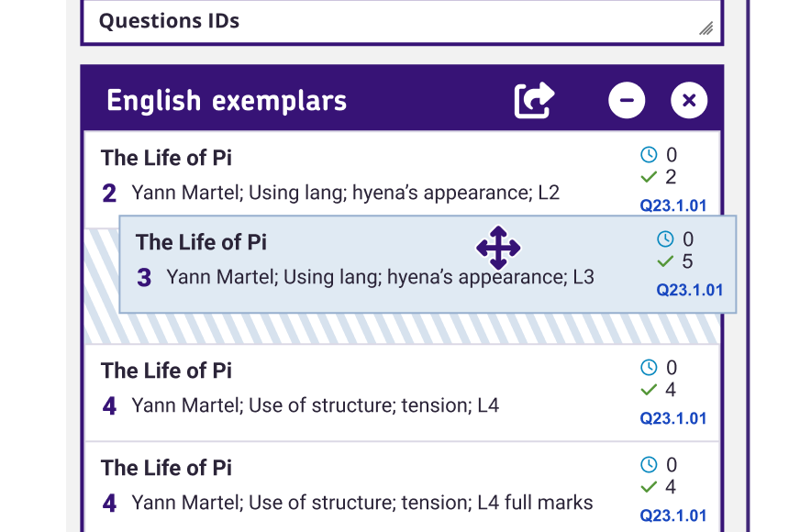789x532 pixels.
Task: Click the resize handle of Questions IDs field
Action: [x=706, y=28]
